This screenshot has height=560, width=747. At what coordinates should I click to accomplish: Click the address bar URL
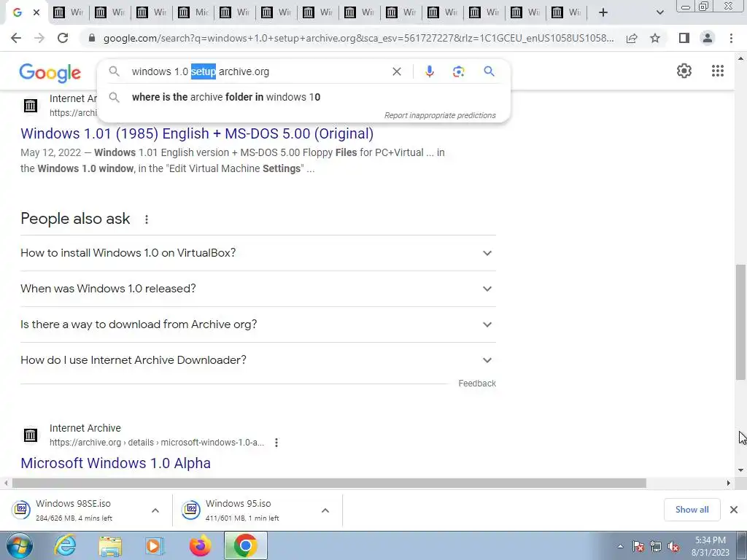coord(358,38)
